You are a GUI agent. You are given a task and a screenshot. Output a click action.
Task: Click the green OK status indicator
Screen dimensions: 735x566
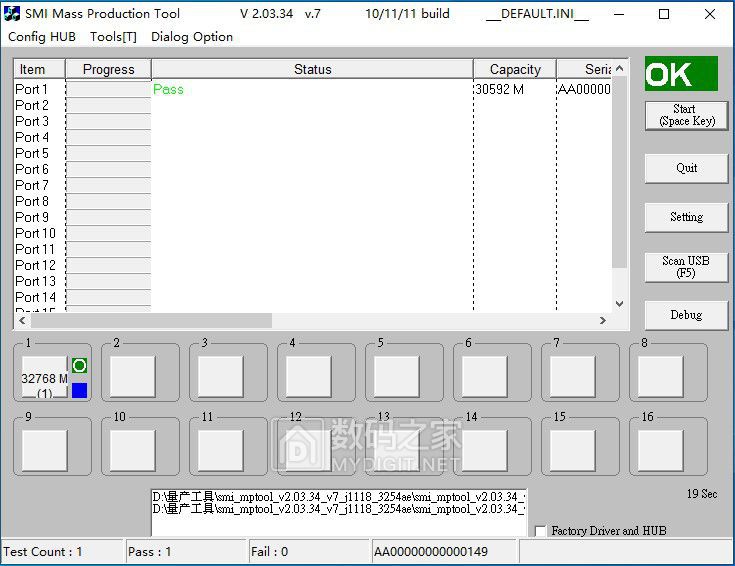click(681, 74)
